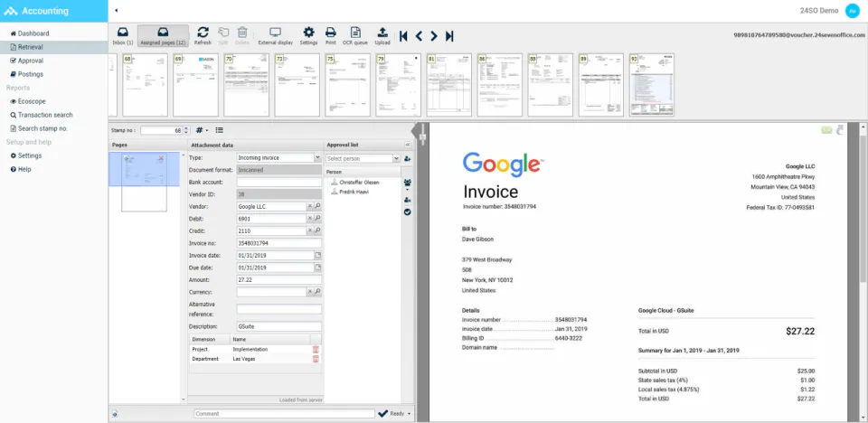Click the Ready button
The height and width of the screenshot is (423, 868).
392,414
